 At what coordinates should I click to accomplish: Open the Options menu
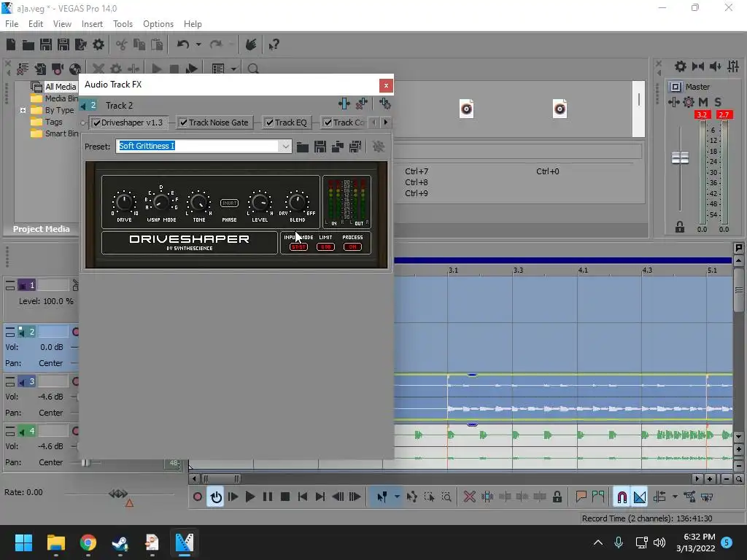coord(158,24)
